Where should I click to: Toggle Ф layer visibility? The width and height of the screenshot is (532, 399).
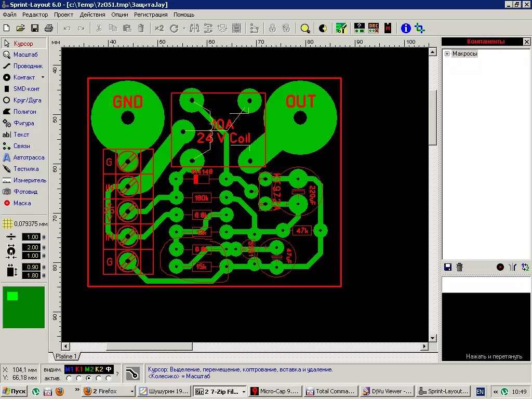pyautogui.click(x=109, y=369)
